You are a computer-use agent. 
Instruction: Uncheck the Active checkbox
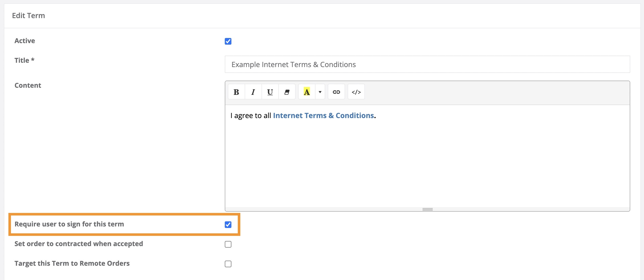pos(228,41)
